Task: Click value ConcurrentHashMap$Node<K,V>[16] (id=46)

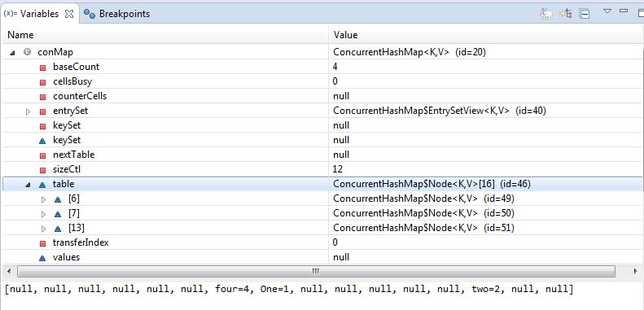Action: (x=432, y=184)
